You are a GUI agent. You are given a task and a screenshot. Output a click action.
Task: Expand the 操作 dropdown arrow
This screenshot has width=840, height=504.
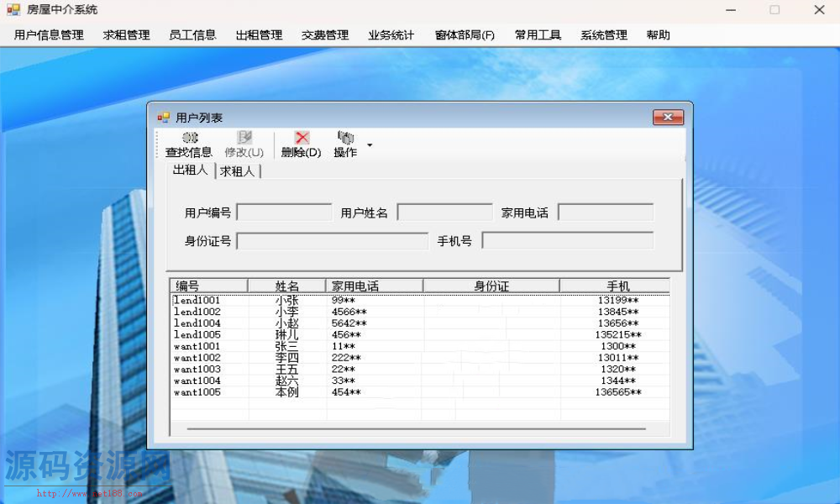370,145
